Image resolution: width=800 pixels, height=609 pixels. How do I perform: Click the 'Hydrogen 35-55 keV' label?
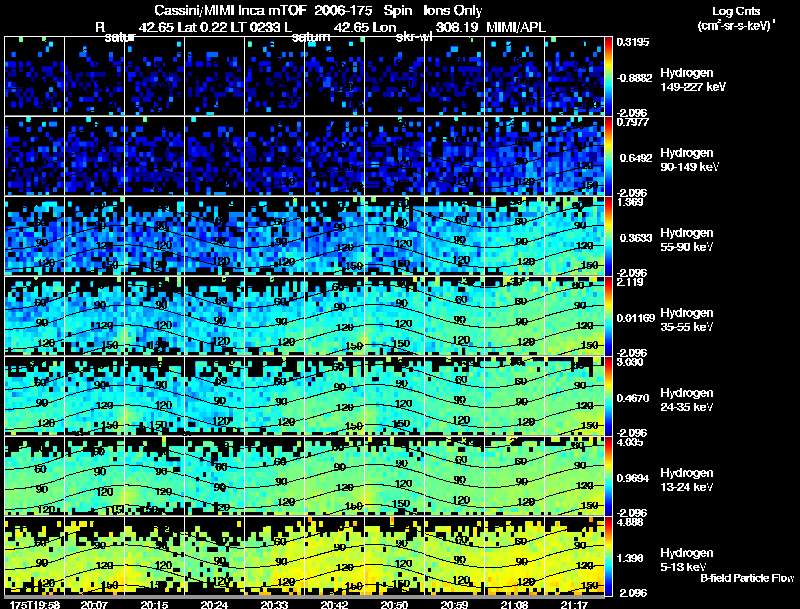[x=687, y=320]
